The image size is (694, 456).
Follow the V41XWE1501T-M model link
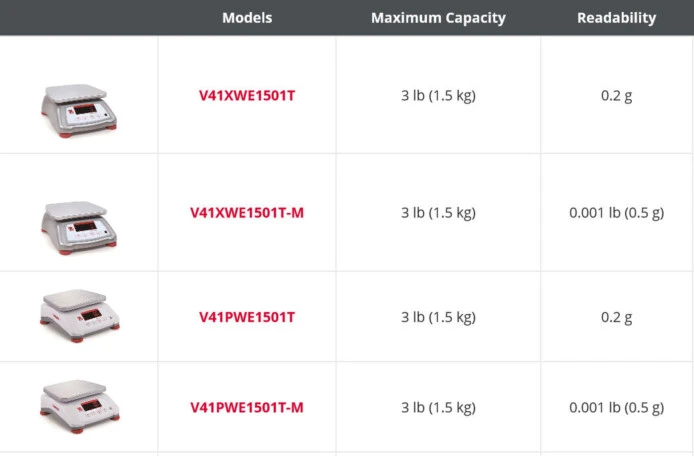247,213
